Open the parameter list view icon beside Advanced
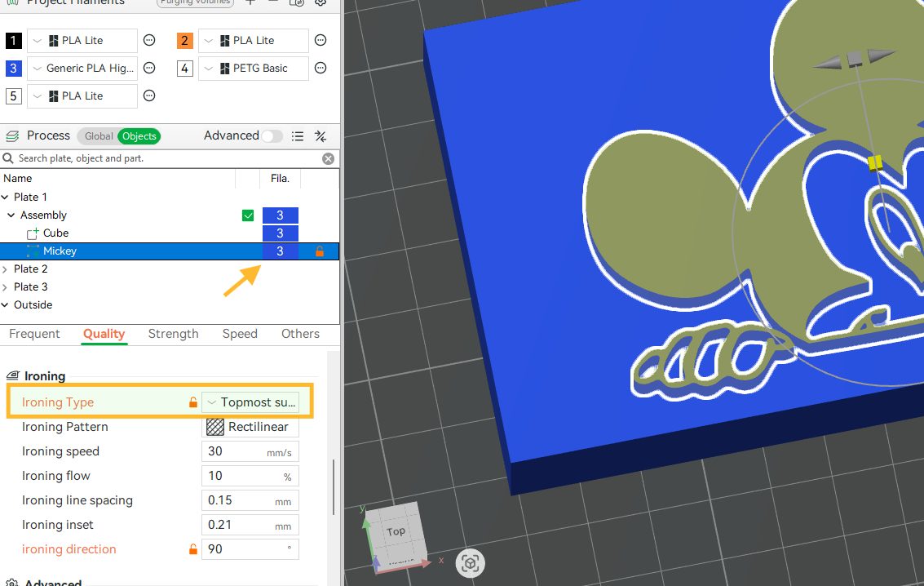Screen dimensions: 924x586 pos(298,136)
